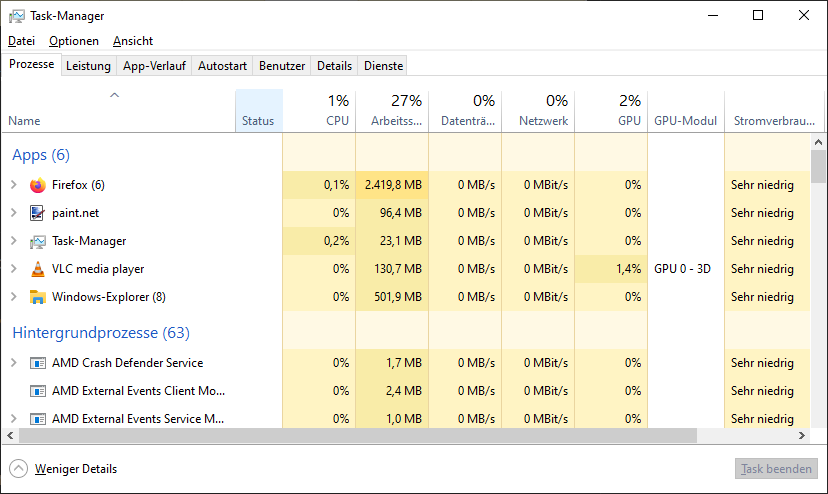Expand the Windows-Explorer (8) group

pos(14,297)
